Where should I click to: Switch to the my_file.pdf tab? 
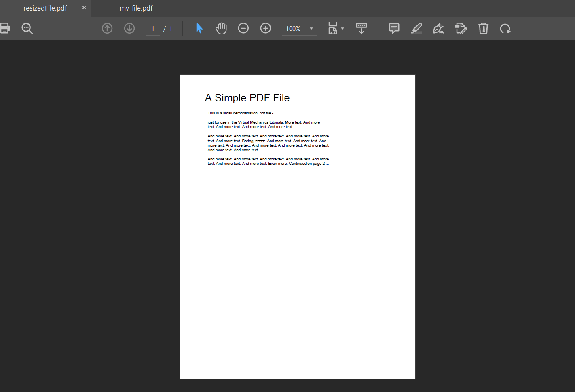coord(136,8)
